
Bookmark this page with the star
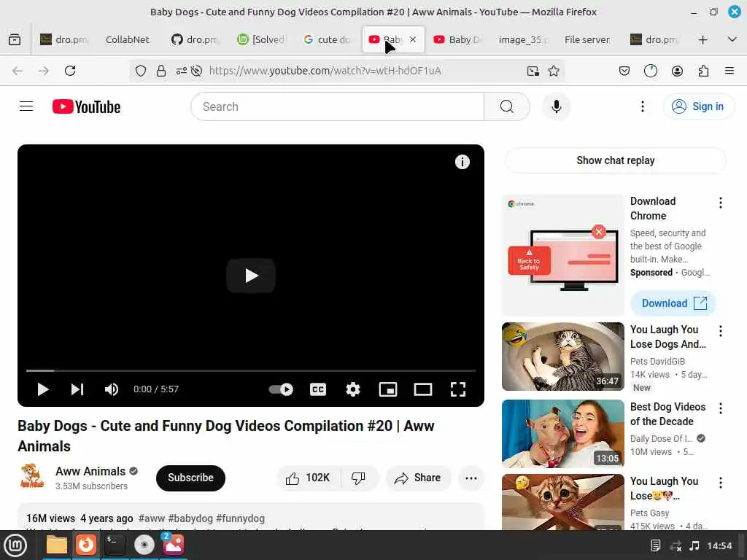click(x=554, y=71)
